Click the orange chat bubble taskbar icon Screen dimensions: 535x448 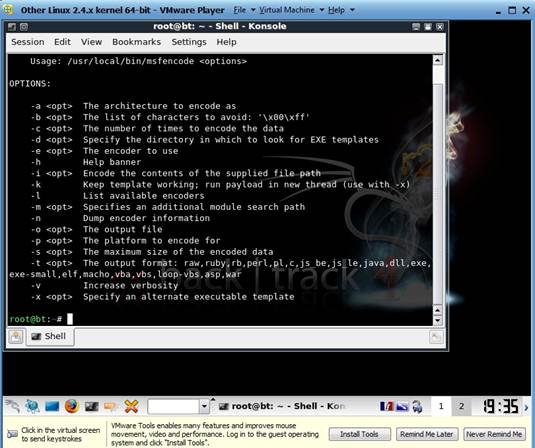111,406
